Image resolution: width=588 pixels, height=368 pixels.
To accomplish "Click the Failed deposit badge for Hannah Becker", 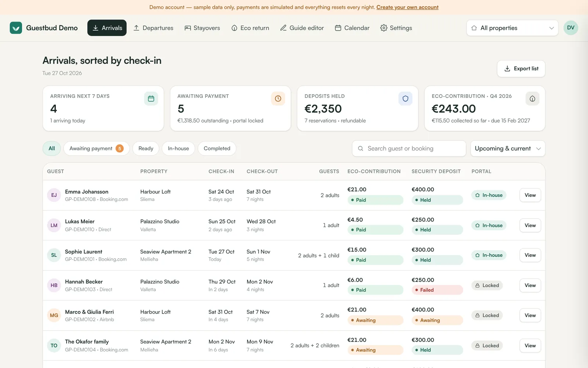I will pos(437,290).
